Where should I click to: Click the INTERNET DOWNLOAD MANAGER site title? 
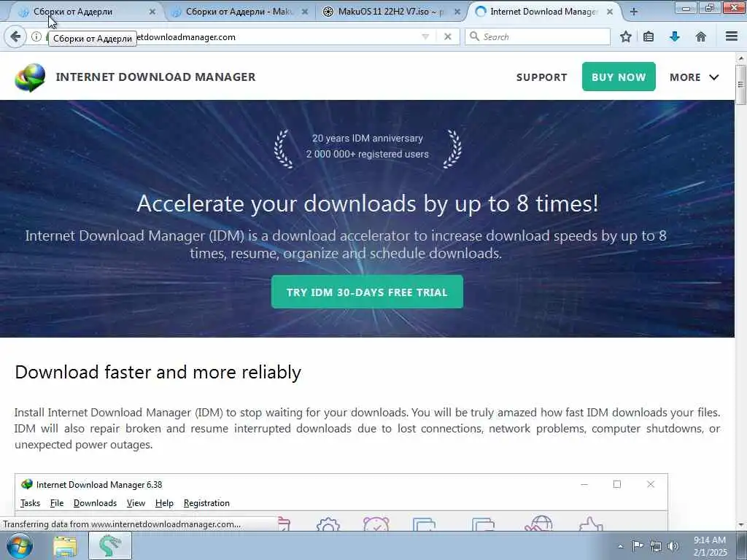coord(156,77)
